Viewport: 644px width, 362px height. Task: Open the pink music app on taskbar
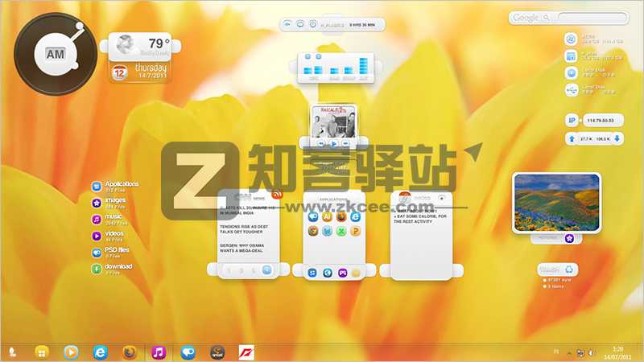coord(159,352)
